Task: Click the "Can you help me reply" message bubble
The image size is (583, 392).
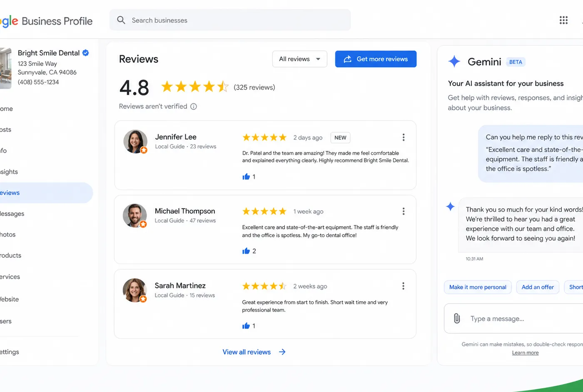Action: 531,154
